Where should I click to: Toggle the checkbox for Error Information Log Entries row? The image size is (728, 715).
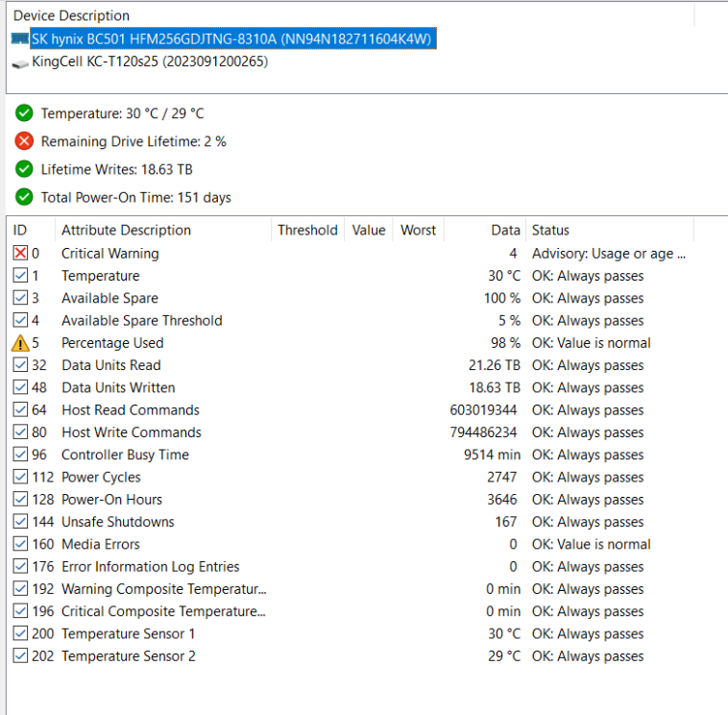pyautogui.click(x=20, y=566)
